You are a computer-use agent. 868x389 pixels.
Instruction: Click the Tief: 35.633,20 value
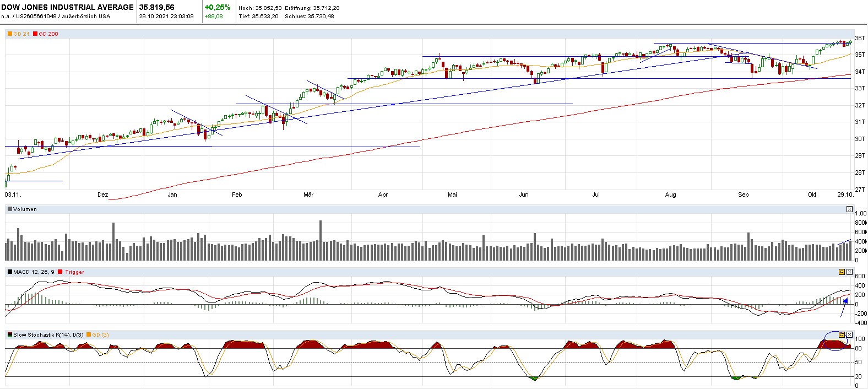coord(259,17)
